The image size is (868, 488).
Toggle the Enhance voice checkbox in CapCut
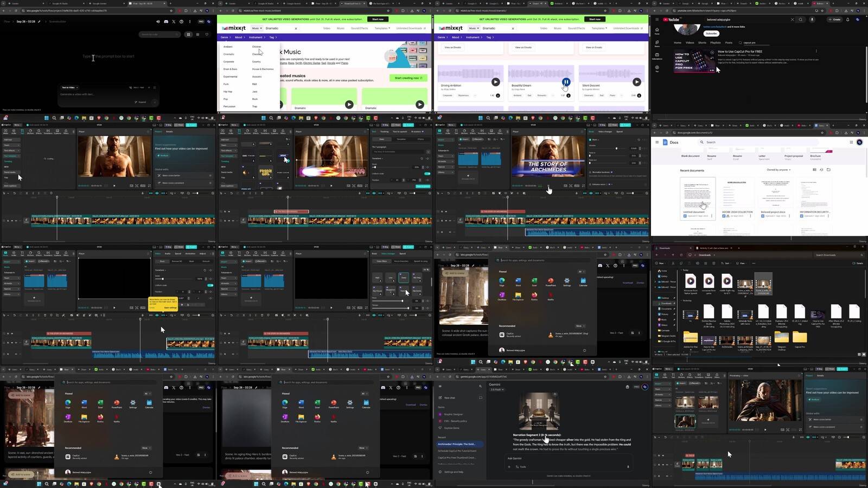(x=591, y=184)
